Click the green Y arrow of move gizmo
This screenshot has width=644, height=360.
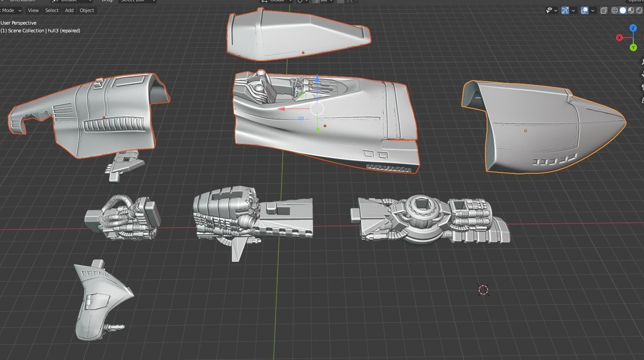pos(317,130)
